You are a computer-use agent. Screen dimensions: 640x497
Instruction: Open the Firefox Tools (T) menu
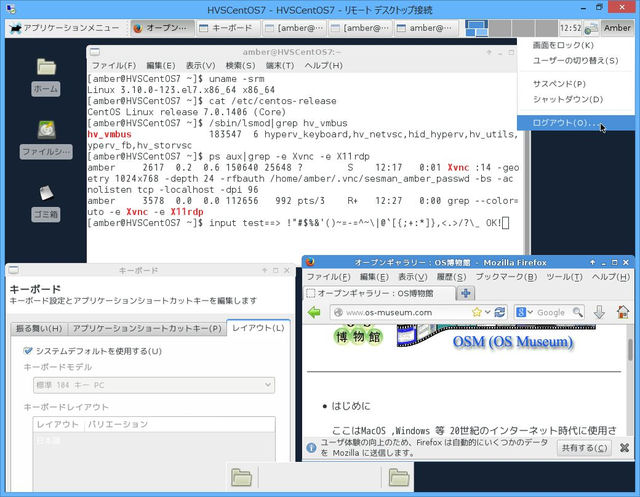coord(564,277)
